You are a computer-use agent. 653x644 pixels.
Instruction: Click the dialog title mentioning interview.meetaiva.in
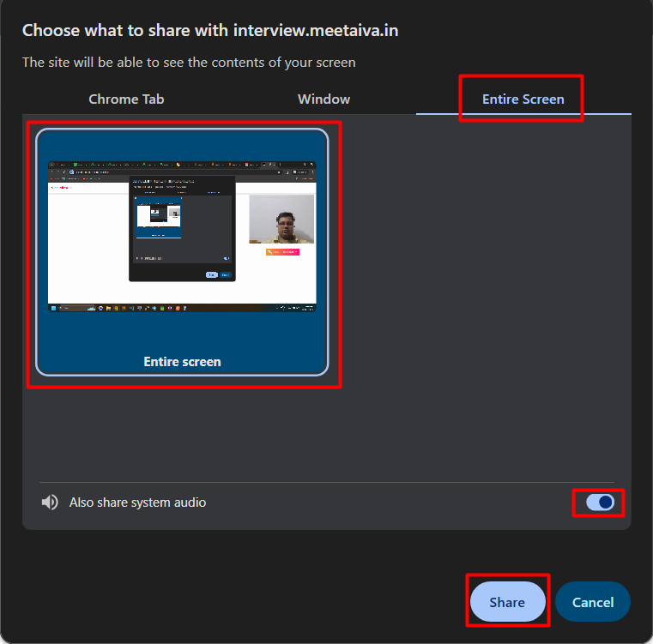(210, 30)
